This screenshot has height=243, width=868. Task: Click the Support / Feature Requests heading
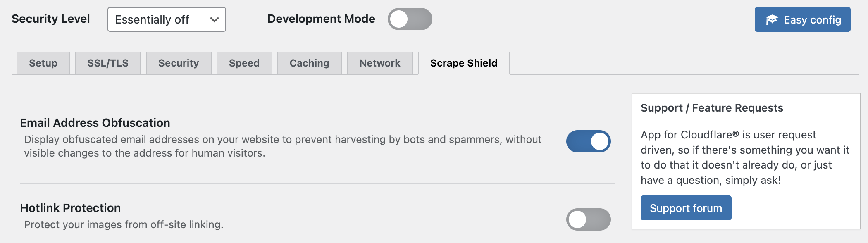click(x=712, y=108)
